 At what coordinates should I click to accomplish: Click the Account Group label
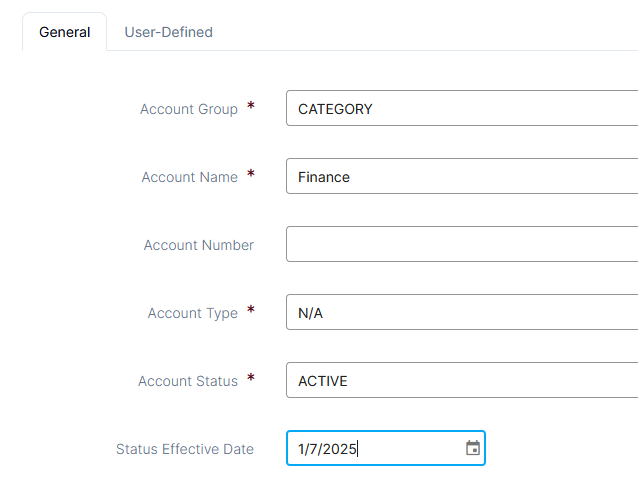[x=189, y=109]
